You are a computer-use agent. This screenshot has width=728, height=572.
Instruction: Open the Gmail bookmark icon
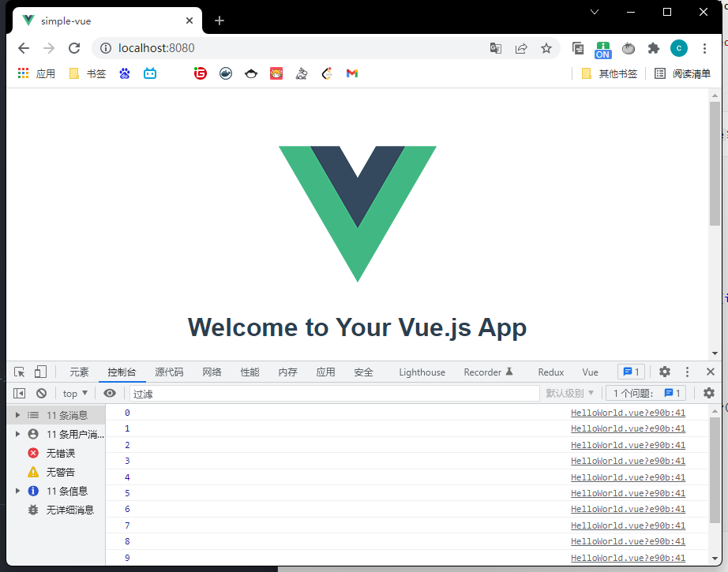tap(352, 73)
